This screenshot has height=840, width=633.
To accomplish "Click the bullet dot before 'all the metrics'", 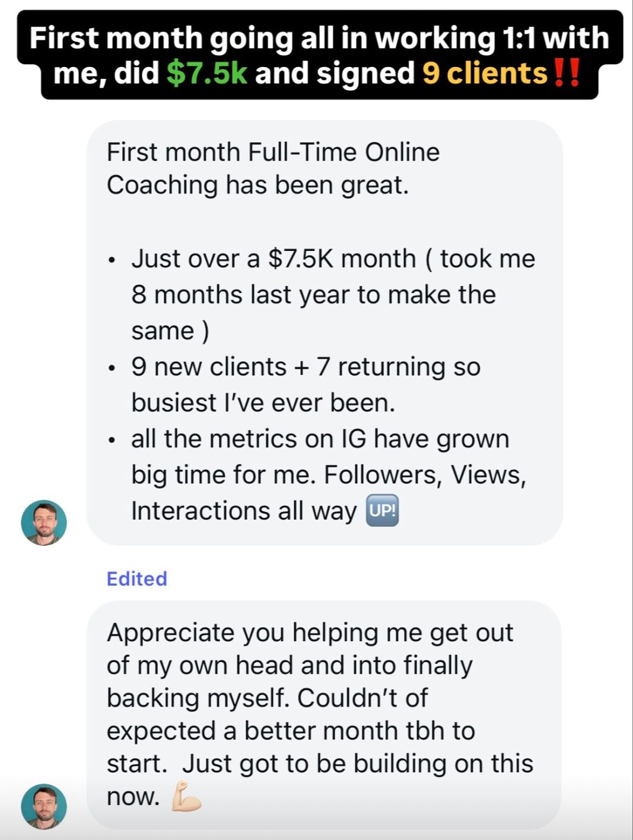I will tap(112, 441).
